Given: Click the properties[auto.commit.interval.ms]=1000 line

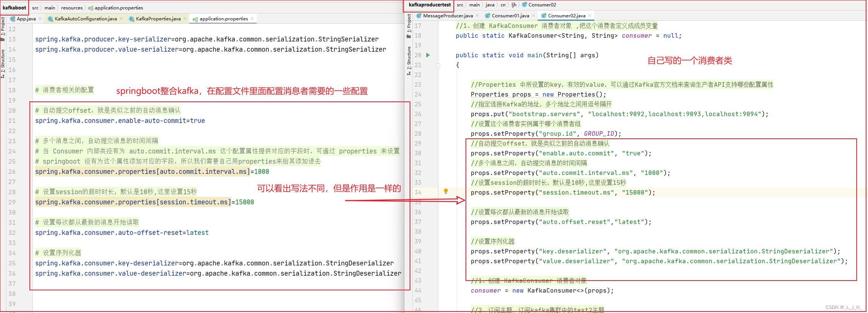Looking at the screenshot, I should click(x=152, y=172).
